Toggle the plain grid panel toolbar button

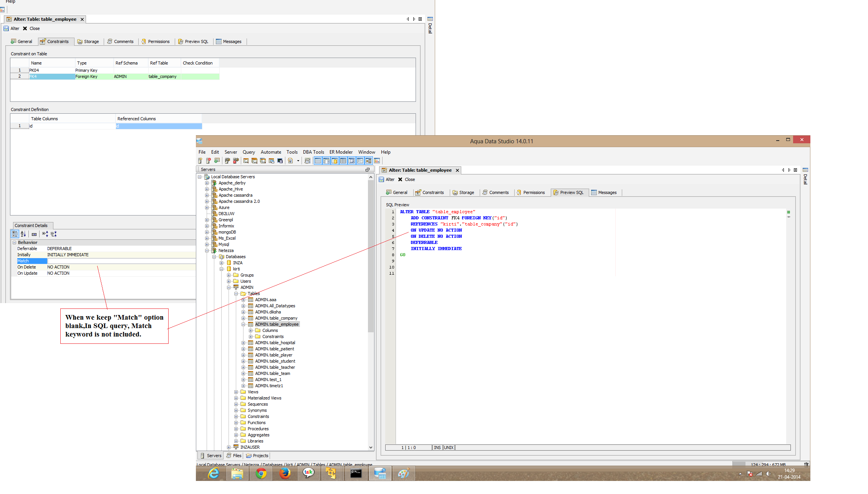[343, 161]
